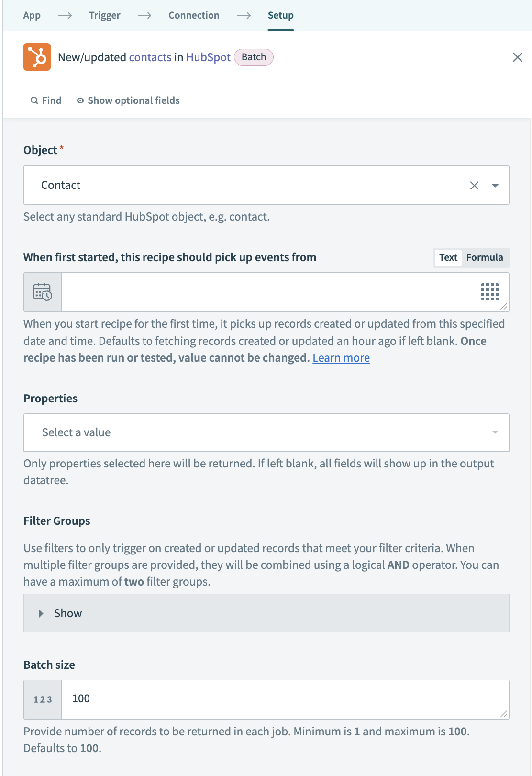Screen dimensions: 532x776
Task: Open the Properties Select a value dropdown
Action: coord(266,432)
